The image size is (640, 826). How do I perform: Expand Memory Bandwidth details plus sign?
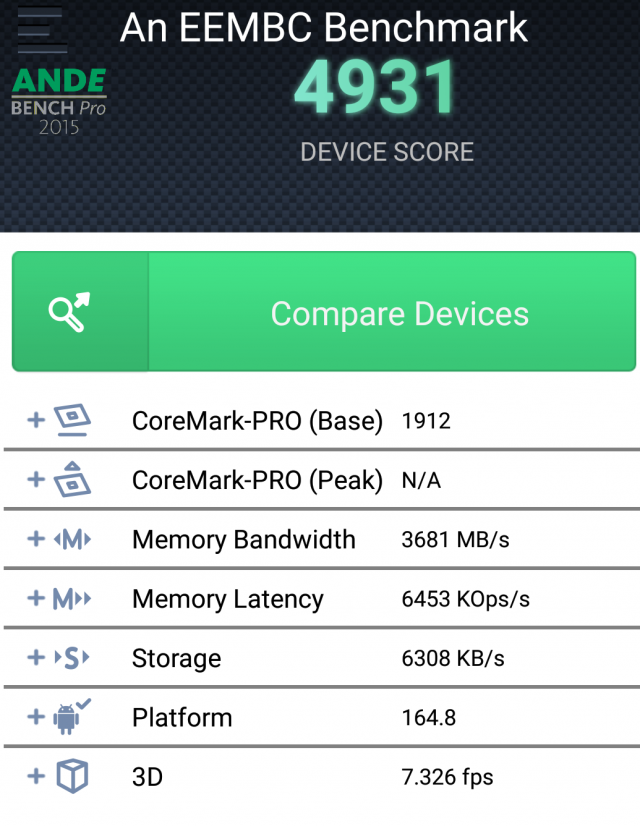pyautogui.click(x=36, y=540)
